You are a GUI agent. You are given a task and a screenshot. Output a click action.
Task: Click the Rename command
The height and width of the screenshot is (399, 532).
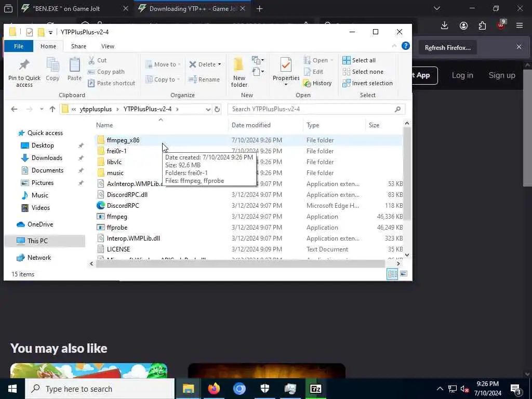point(204,79)
